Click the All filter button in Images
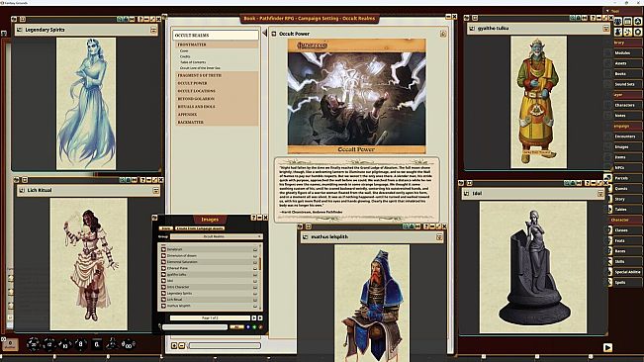This screenshot has height=362, width=644. (236, 327)
